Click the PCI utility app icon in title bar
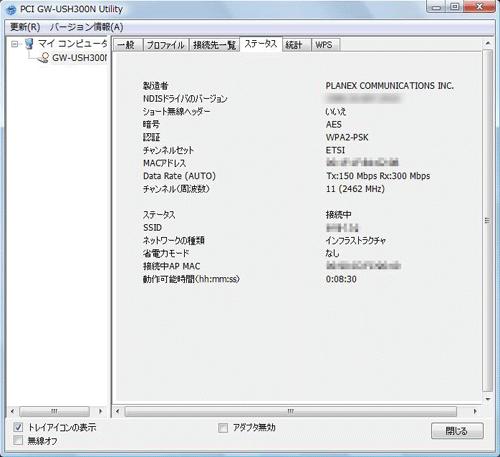Viewport: 500px width, 457px height. pos(11,9)
